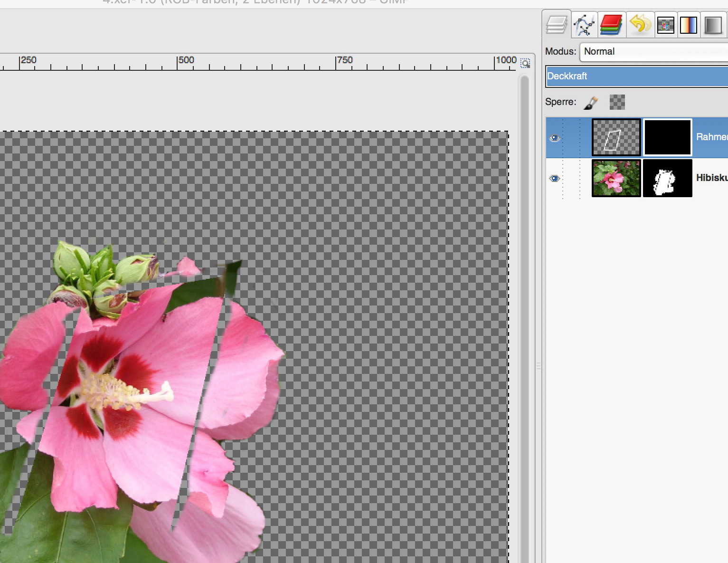Open the Gradients tab with blue-orange icon
728x563 pixels.
point(688,25)
